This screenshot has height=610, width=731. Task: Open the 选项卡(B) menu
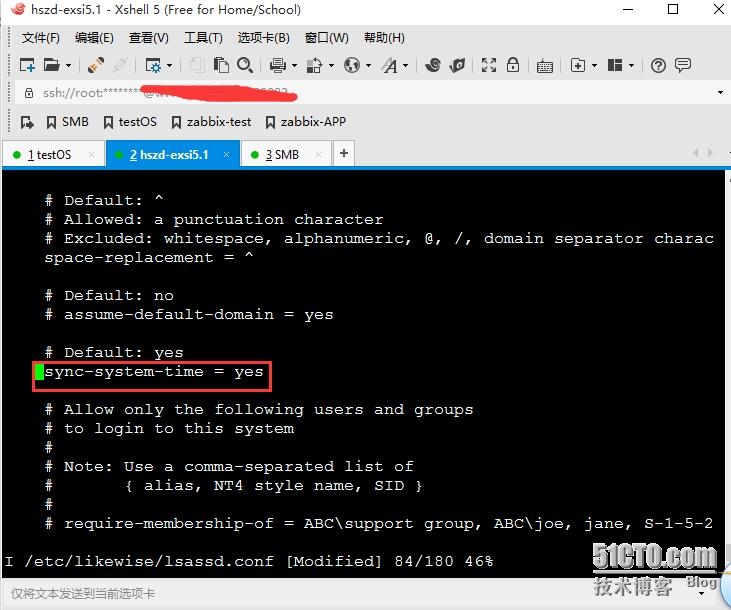(263, 38)
